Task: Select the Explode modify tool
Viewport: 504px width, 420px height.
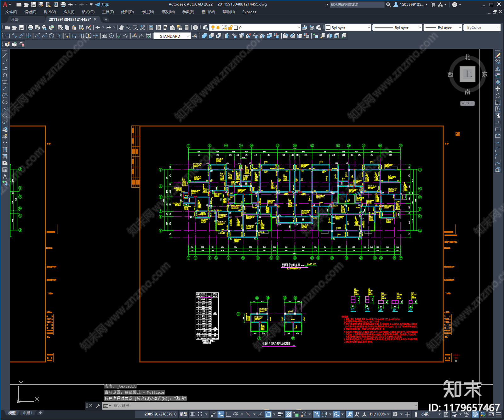Action: click(x=498, y=170)
